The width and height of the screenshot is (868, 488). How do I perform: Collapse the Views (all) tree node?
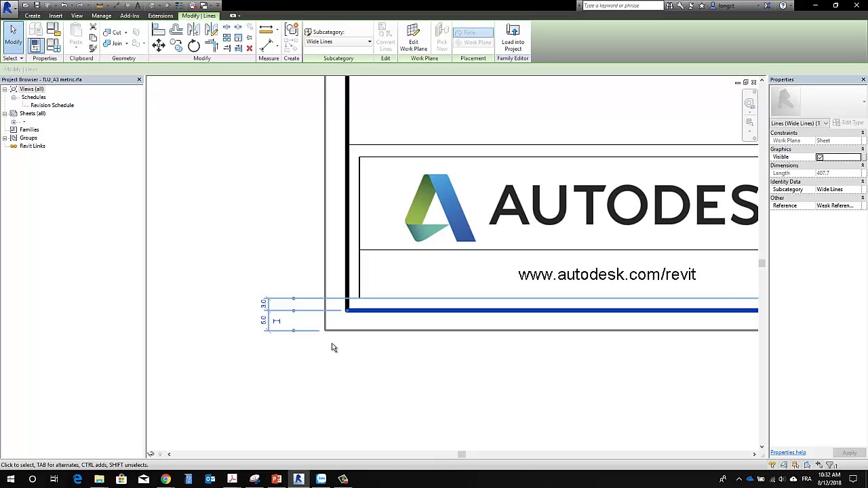5,89
